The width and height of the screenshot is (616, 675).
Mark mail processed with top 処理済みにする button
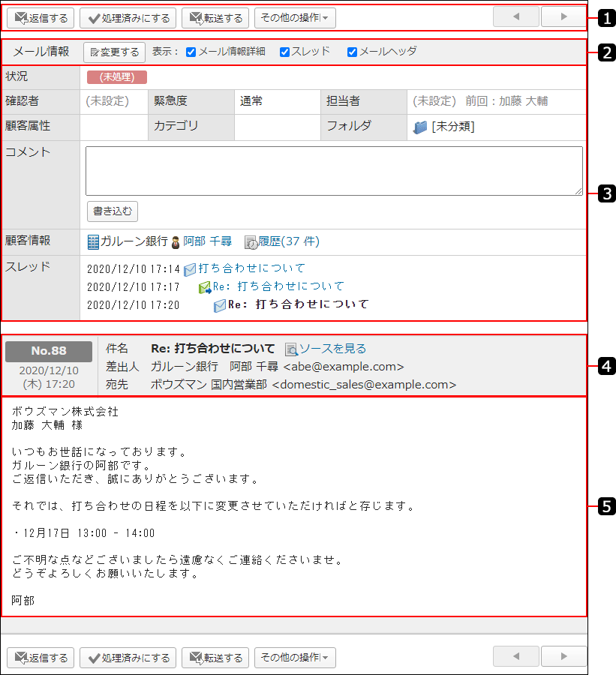pyautogui.click(x=128, y=18)
